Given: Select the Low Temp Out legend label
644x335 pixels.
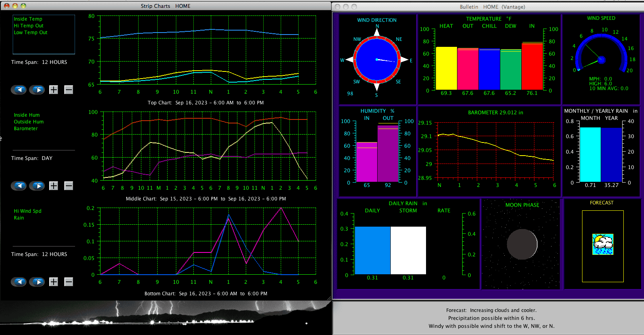Looking at the screenshot, I should click(31, 33).
